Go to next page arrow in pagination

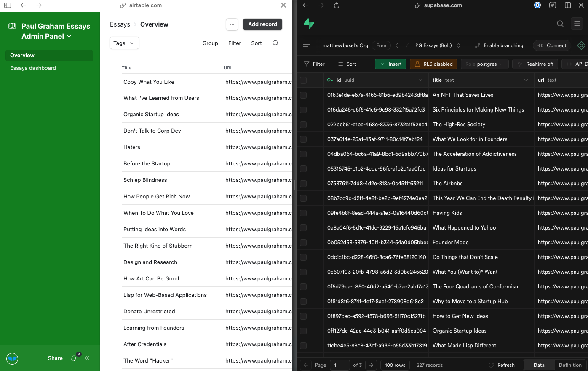(371, 365)
